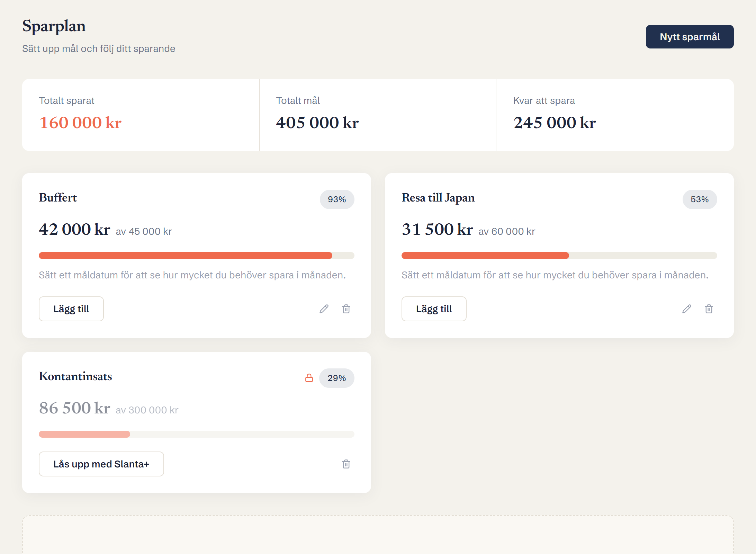Click Lås upp med Slanta+ button
The width and height of the screenshot is (756, 554).
(101, 464)
